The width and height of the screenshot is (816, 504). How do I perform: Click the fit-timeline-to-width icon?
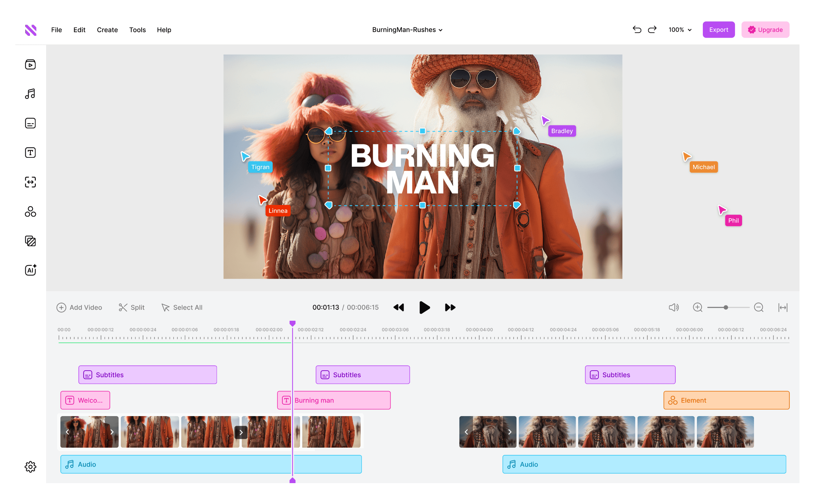click(x=783, y=307)
